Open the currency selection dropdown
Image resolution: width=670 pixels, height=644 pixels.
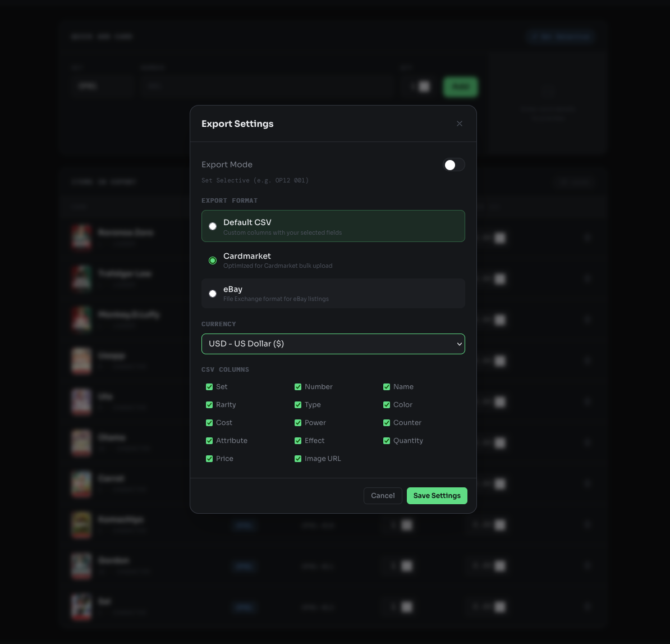pos(333,344)
